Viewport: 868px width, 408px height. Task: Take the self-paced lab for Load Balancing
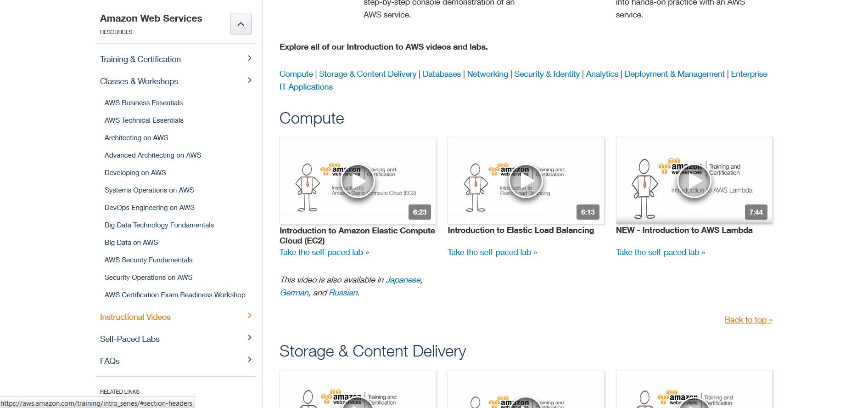(492, 252)
